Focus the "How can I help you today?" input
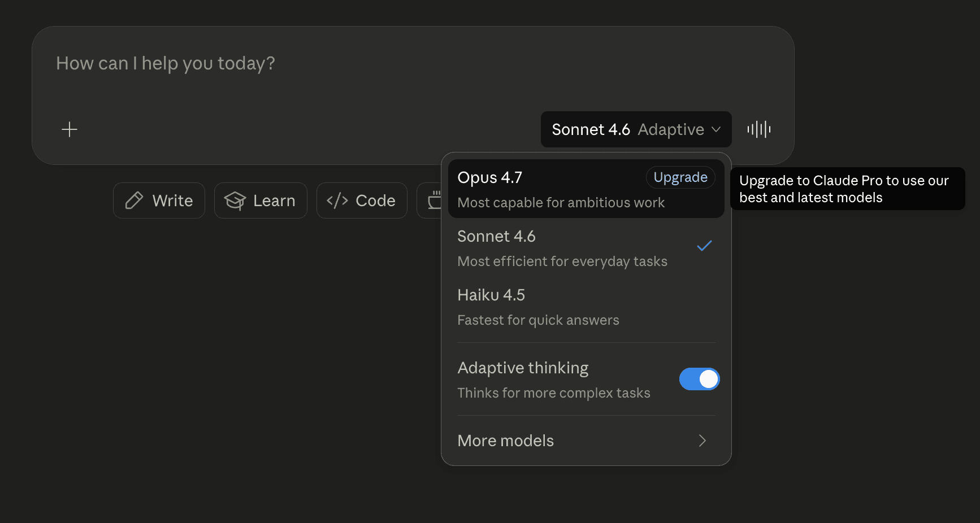The width and height of the screenshot is (980, 523). tap(339, 64)
